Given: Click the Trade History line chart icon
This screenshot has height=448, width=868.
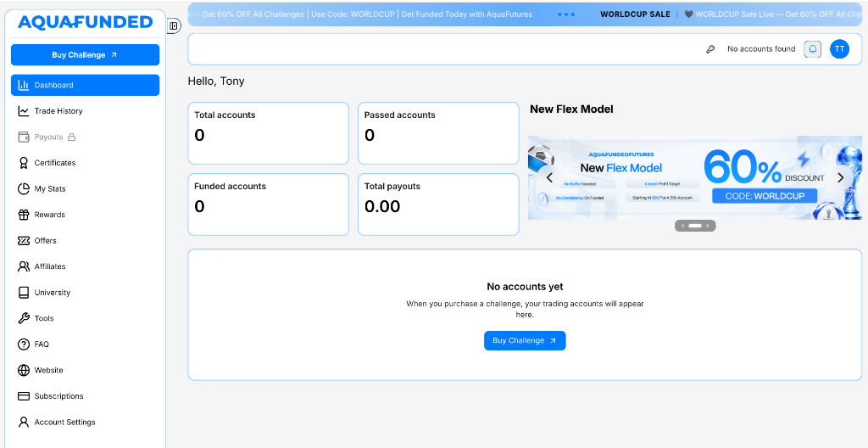Looking at the screenshot, I should [x=23, y=111].
